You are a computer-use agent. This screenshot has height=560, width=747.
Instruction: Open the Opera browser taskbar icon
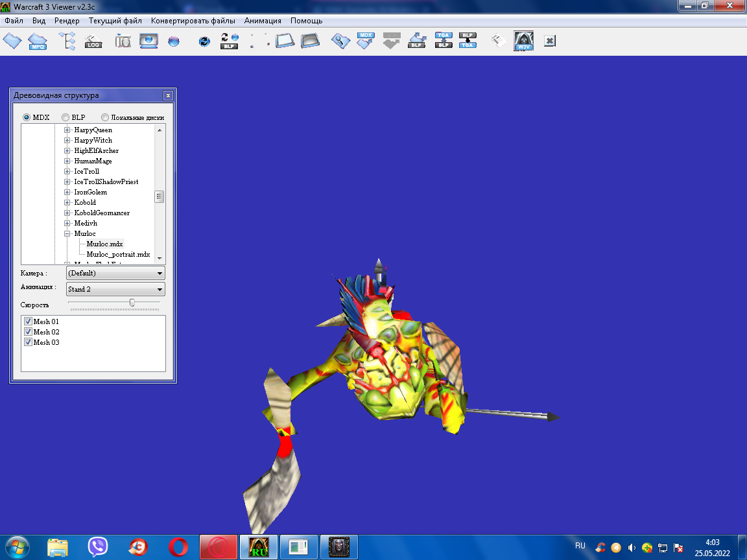coord(178,547)
